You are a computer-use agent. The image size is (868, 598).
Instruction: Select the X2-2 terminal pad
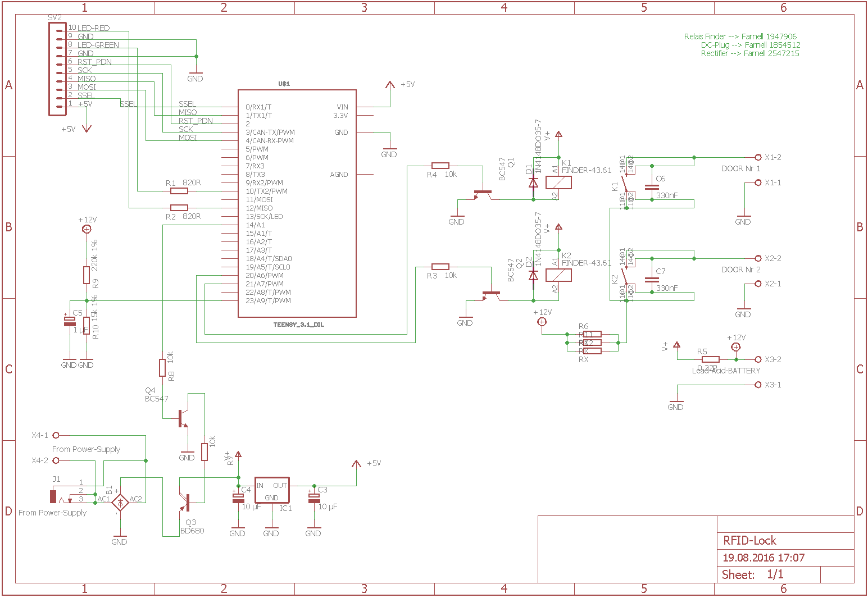tap(758, 258)
